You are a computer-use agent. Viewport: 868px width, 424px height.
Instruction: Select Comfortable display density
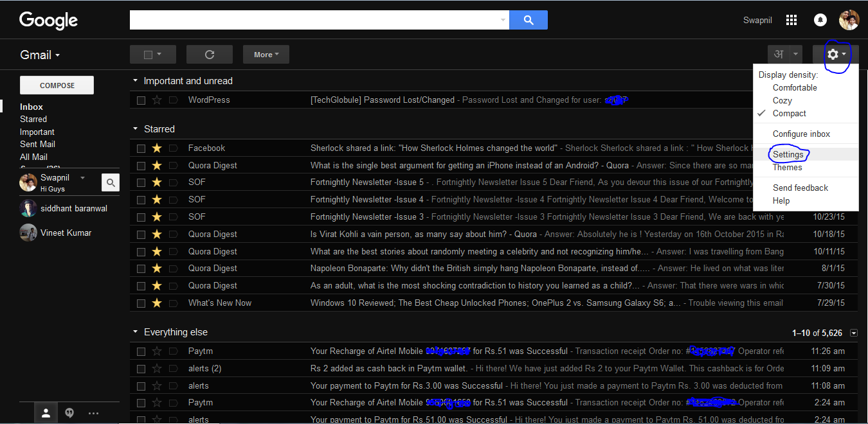795,88
